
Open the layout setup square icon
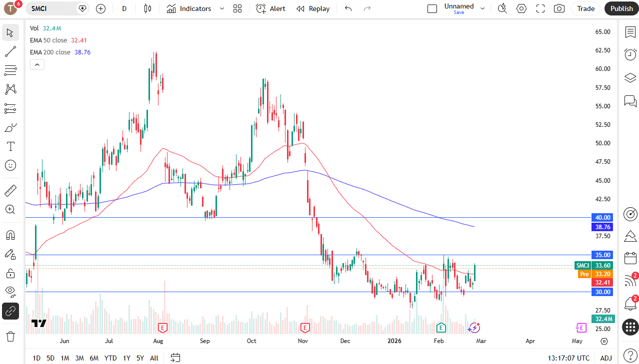[x=432, y=8]
